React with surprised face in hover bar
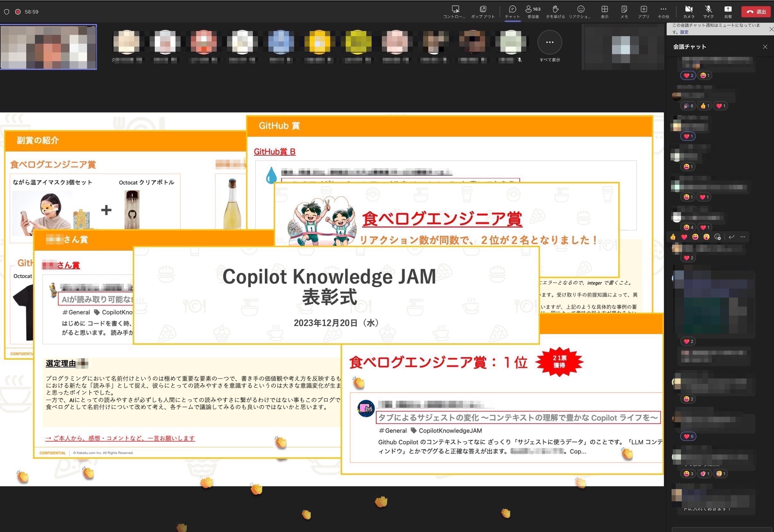 point(706,237)
